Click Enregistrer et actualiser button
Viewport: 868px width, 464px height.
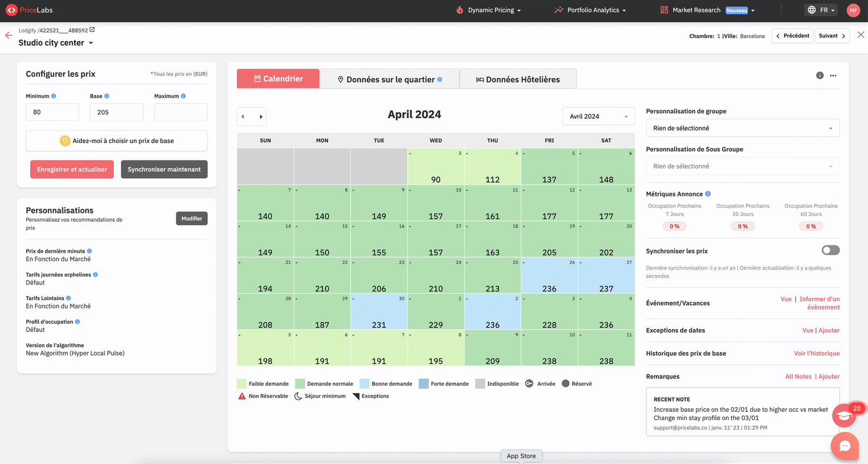click(72, 169)
